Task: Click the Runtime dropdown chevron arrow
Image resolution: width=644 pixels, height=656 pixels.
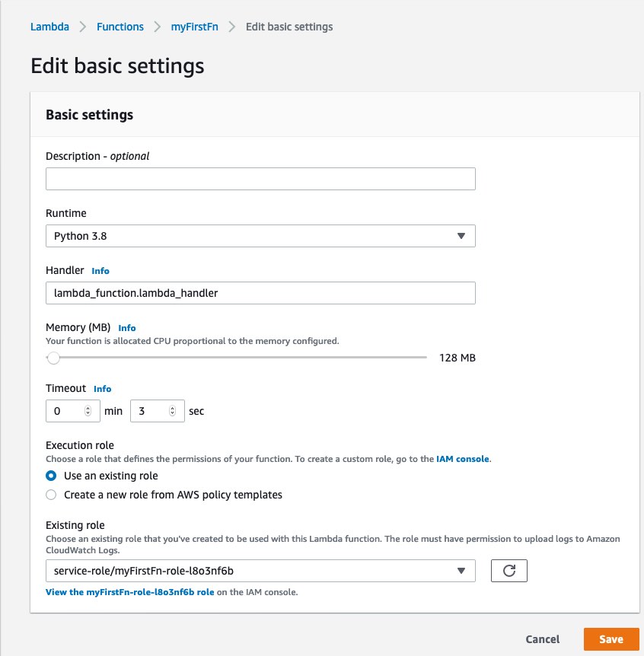Action: [461, 236]
